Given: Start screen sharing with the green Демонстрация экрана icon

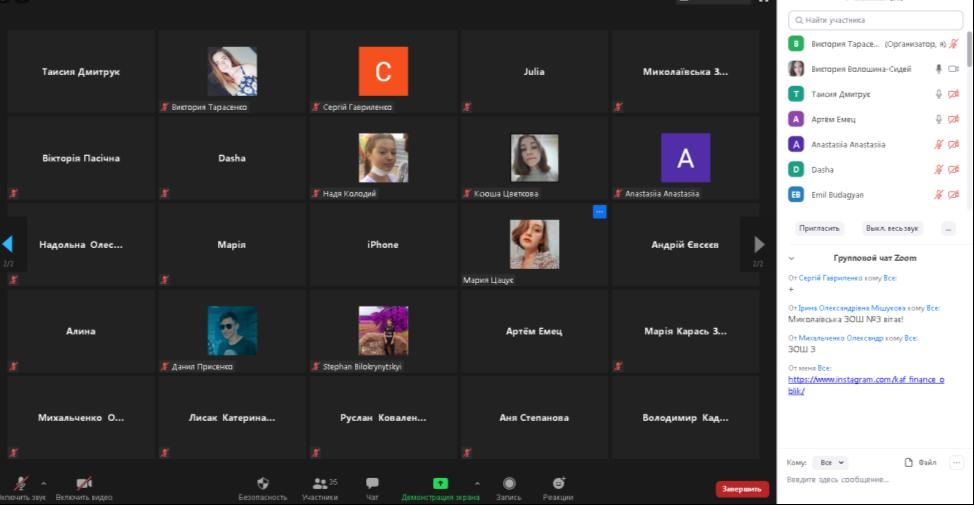Looking at the screenshot, I should 440,483.
